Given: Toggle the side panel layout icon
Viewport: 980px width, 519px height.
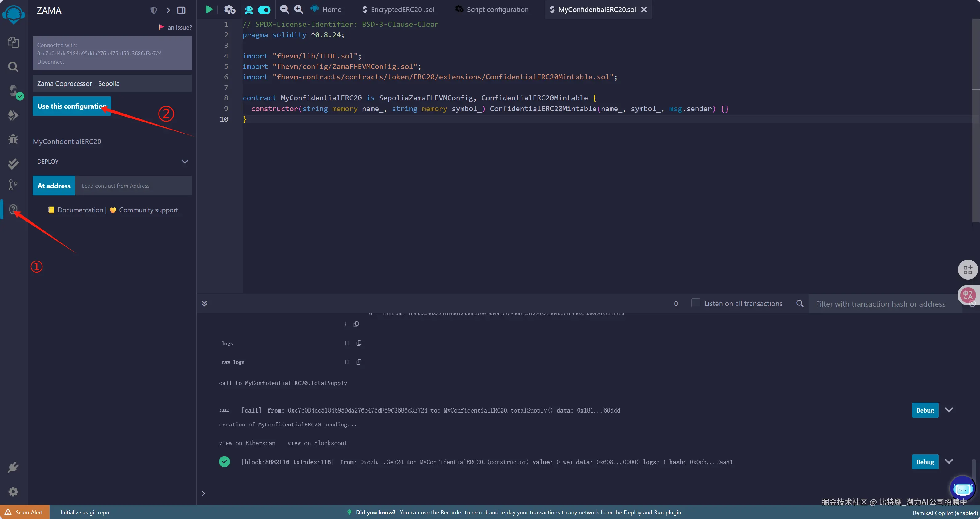Looking at the screenshot, I should (181, 10).
